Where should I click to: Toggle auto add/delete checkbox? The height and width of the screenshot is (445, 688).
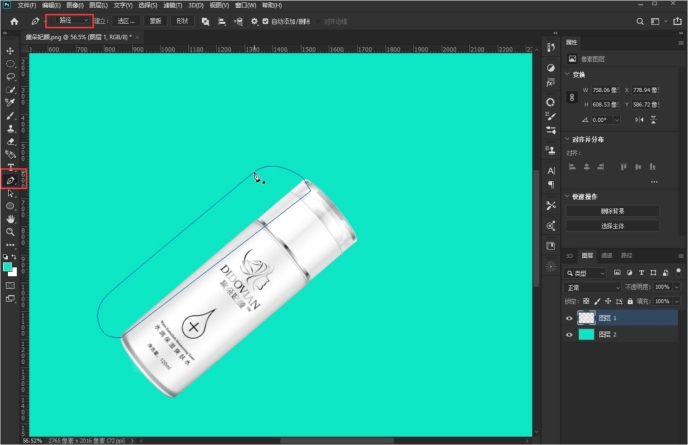point(265,21)
